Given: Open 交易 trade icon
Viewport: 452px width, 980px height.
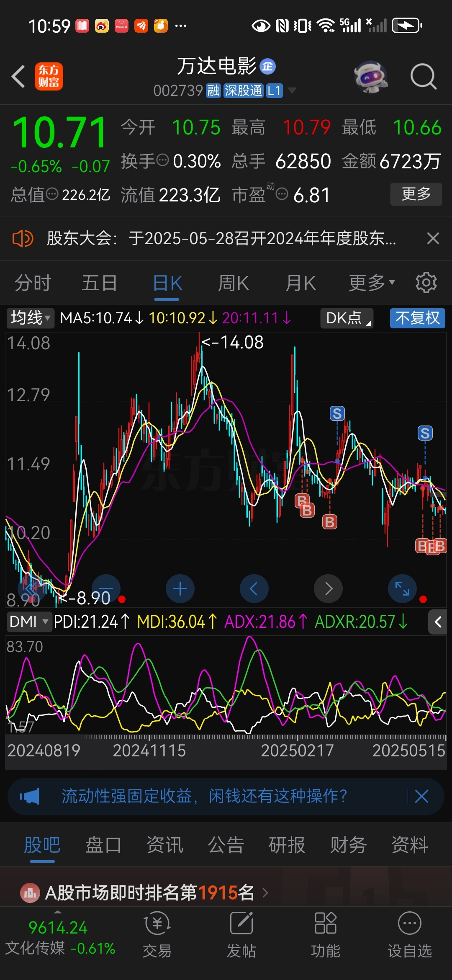Looking at the screenshot, I should (157, 935).
